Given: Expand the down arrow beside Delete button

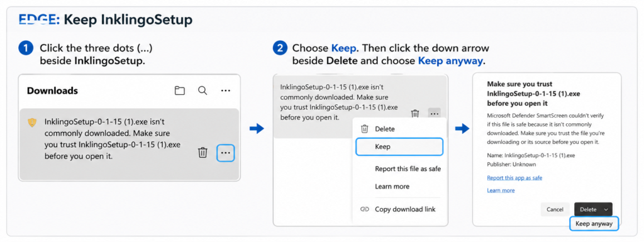Looking at the screenshot, I should (x=606, y=209).
